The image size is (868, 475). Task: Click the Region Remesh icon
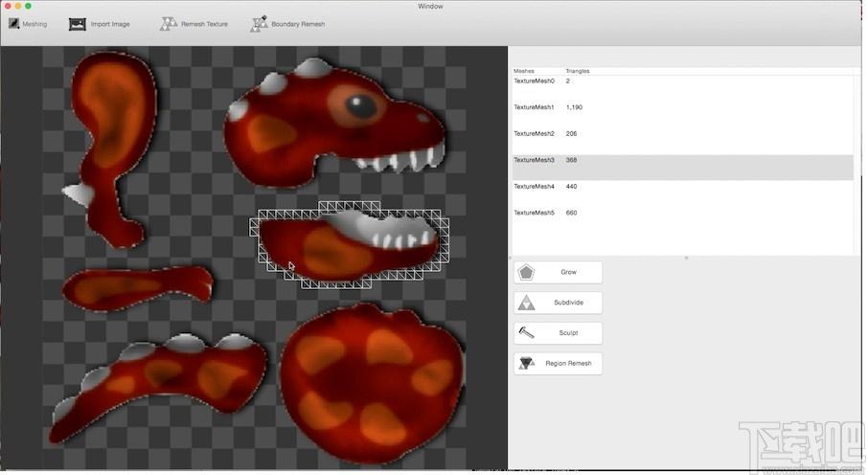coord(526,363)
